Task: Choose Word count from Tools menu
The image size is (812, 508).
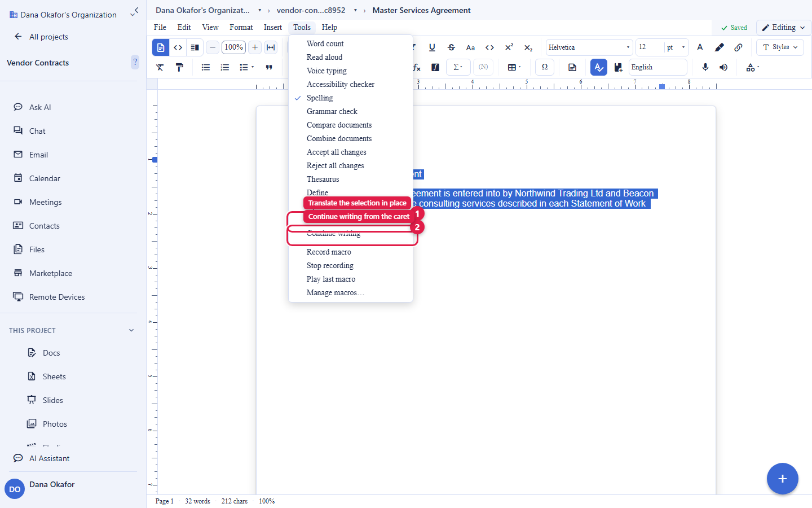Action: [351, 43]
